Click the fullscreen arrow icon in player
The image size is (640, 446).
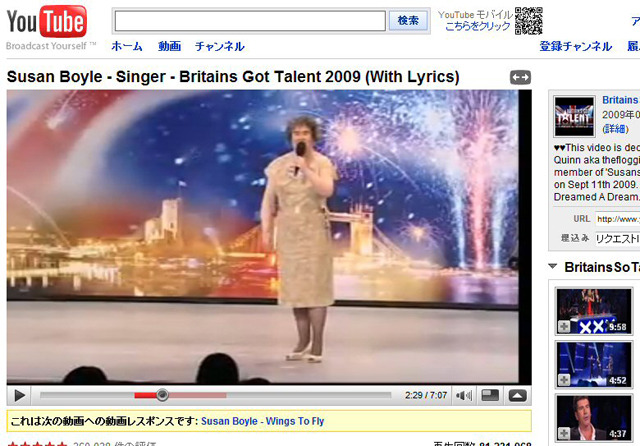click(517, 395)
